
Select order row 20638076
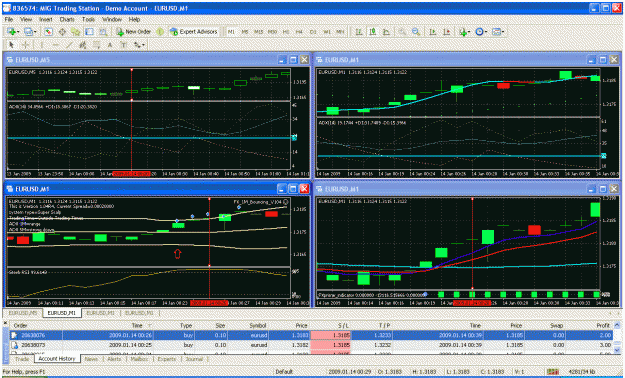[312, 335]
